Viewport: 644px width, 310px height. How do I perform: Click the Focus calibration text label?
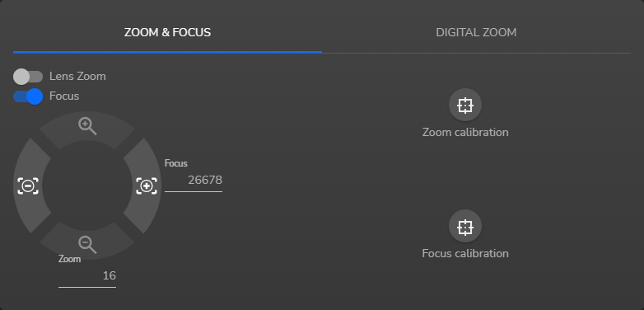[465, 253]
